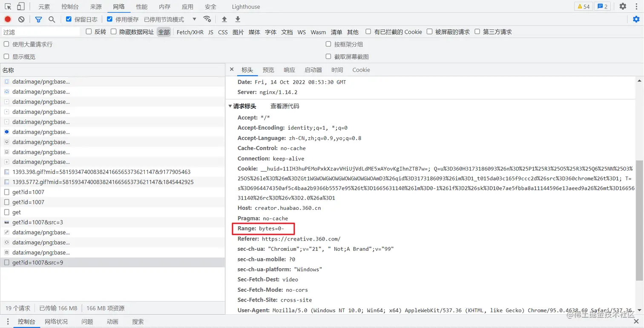
Task: Enable 被屏蔽的请求 checkbox
Action: tap(429, 32)
